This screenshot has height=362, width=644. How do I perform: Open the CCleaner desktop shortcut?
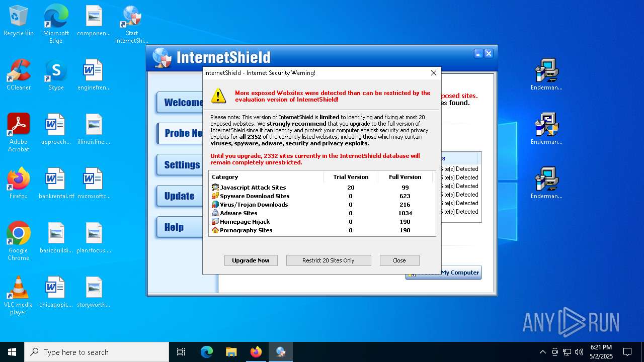coord(19,75)
